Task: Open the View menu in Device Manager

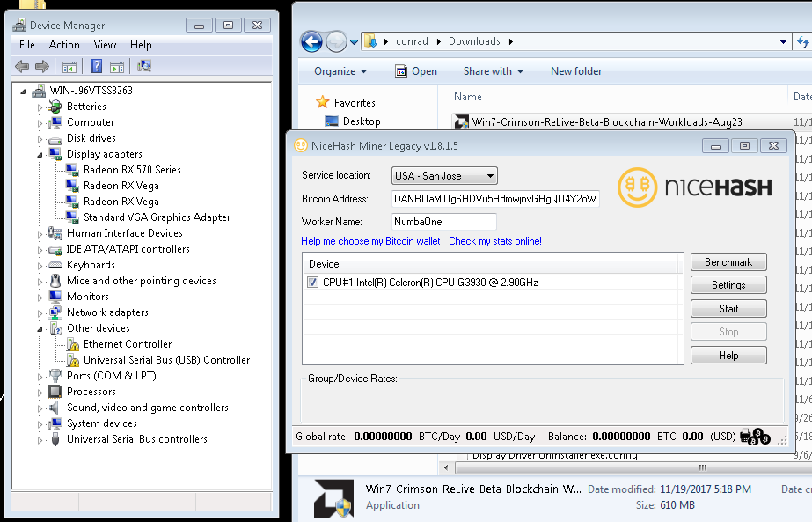Action: 105,45
